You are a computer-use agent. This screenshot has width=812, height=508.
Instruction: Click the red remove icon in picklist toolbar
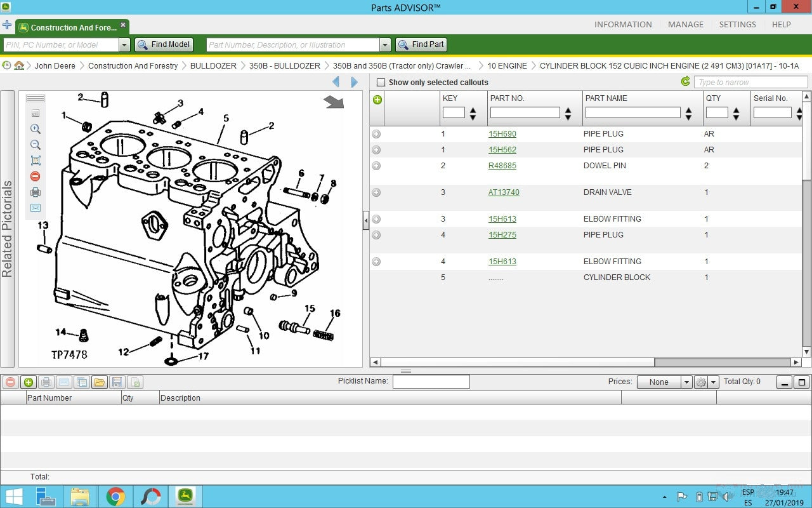pos(10,382)
